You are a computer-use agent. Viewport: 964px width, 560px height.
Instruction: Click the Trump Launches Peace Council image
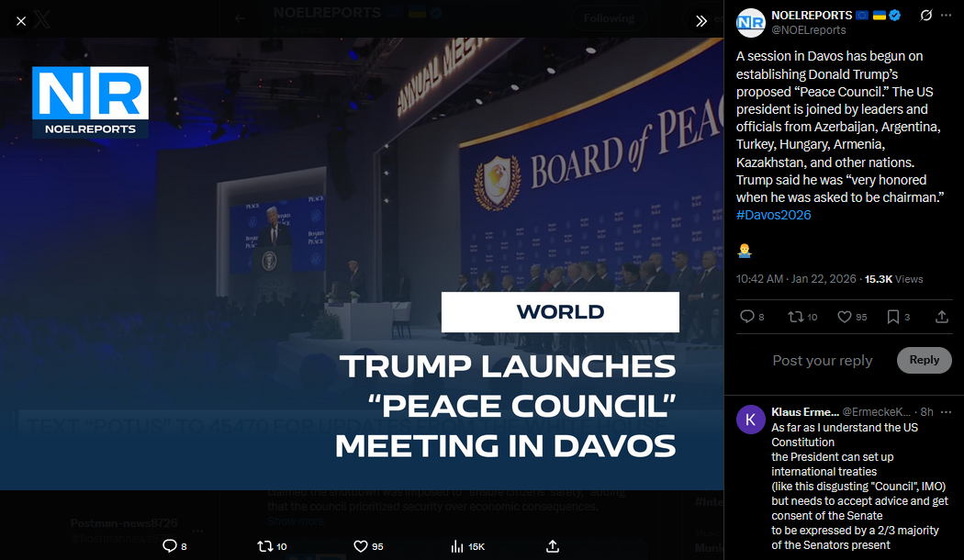click(362, 263)
